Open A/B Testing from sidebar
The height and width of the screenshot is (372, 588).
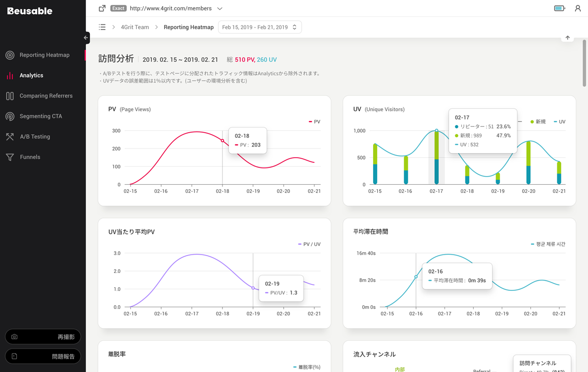click(35, 136)
